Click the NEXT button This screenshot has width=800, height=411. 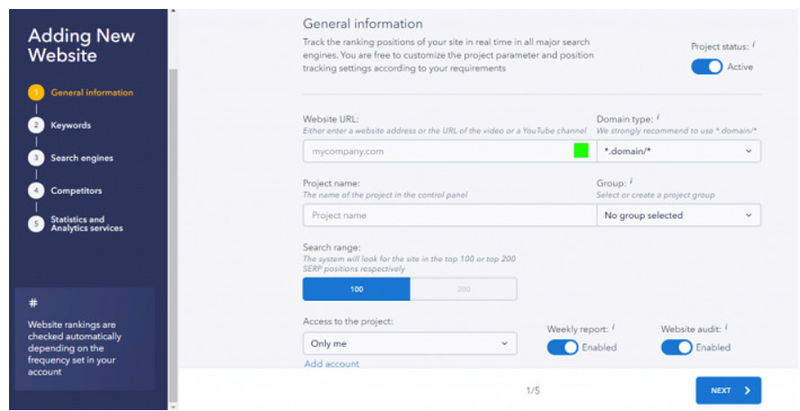(728, 391)
